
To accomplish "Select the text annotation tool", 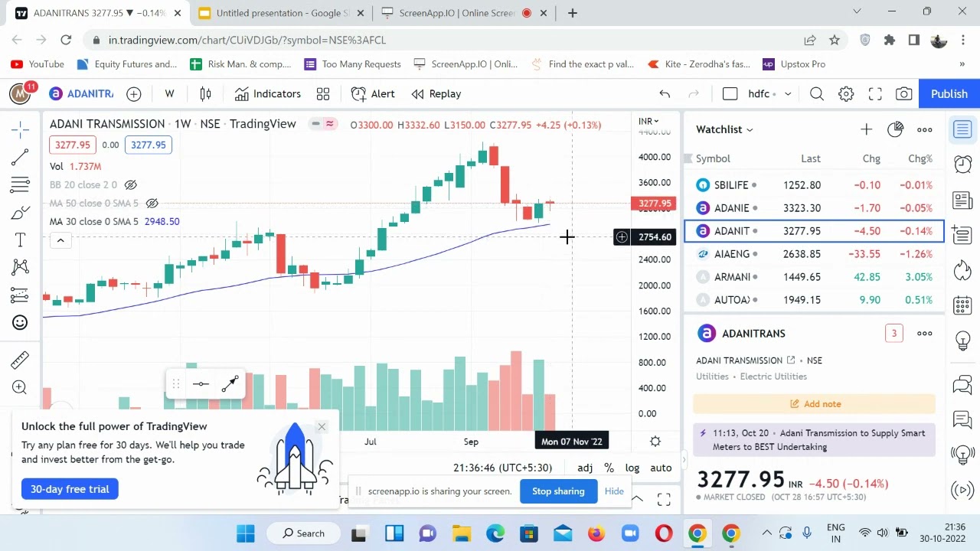I will pyautogui.click(x=20, y=240).
